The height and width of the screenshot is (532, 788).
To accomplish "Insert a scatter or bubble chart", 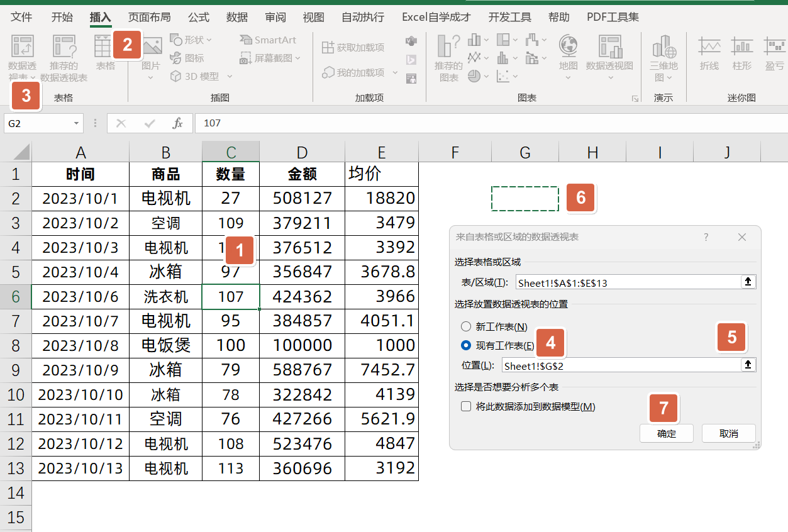I will pos(507,75).
